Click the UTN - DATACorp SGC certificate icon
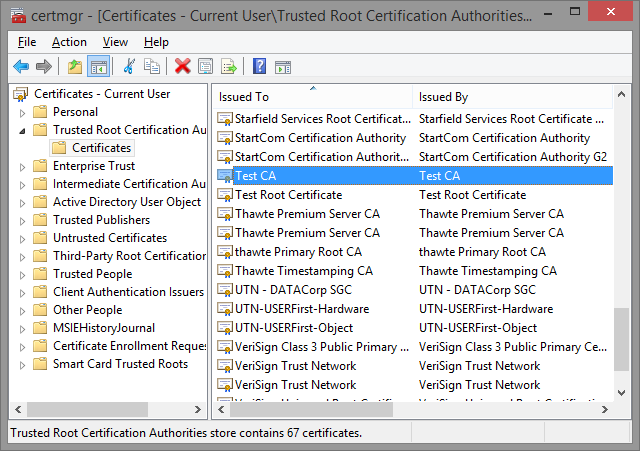This screenshot has width=640, height=451. click(225, 290)
